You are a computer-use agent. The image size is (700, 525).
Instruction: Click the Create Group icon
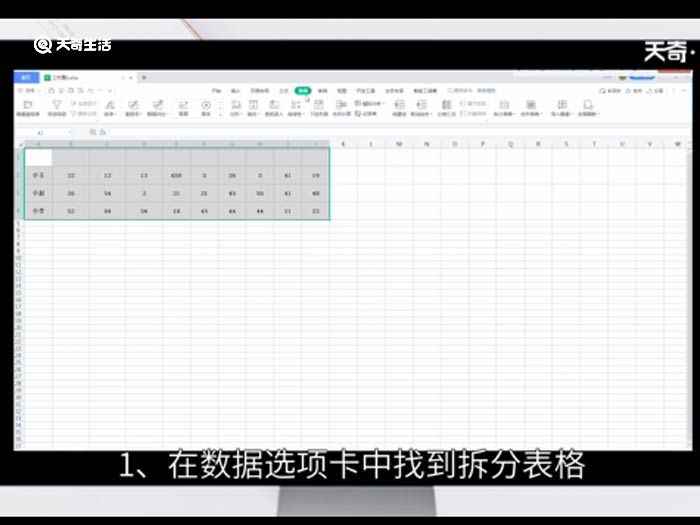pos(399,105)
